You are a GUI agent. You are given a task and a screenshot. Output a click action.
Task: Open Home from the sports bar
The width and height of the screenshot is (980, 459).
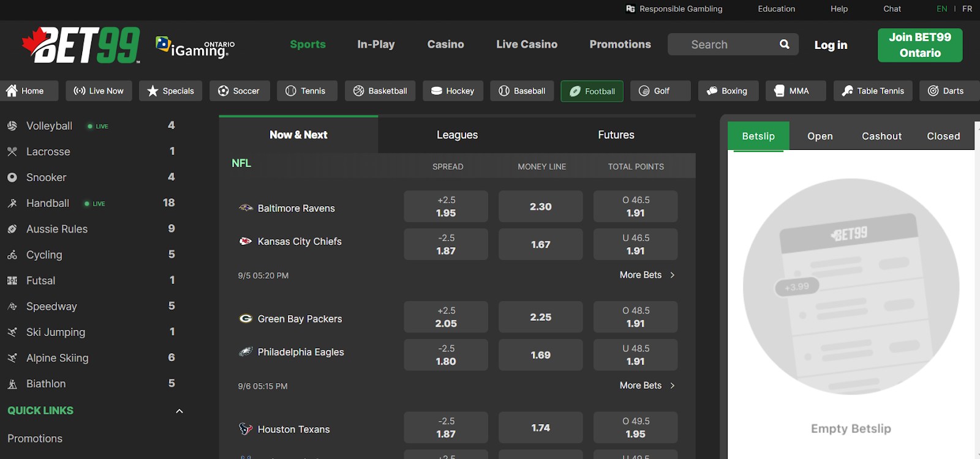coord(29,91)
